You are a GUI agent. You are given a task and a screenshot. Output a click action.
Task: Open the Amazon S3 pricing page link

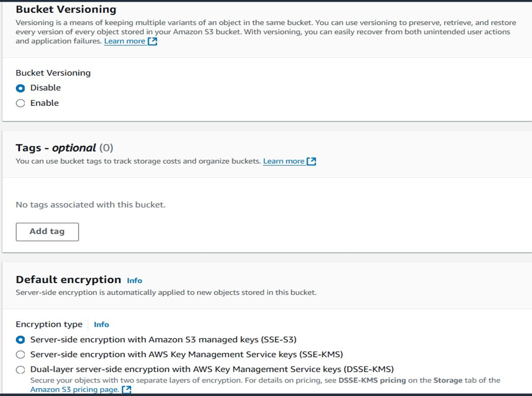pos(75,390)
